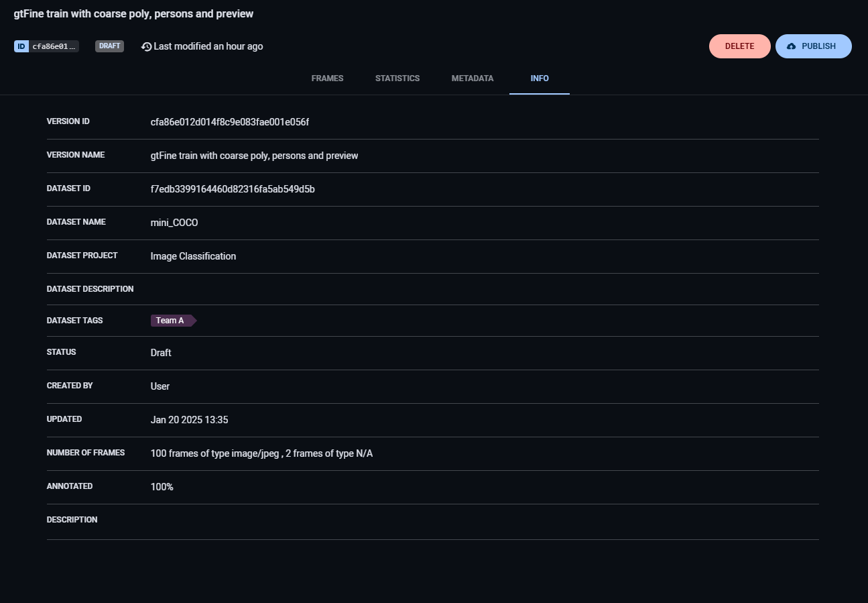Click the DATASET ID value
This screenshot has width=868, height=603.
(x=233, y=188)
